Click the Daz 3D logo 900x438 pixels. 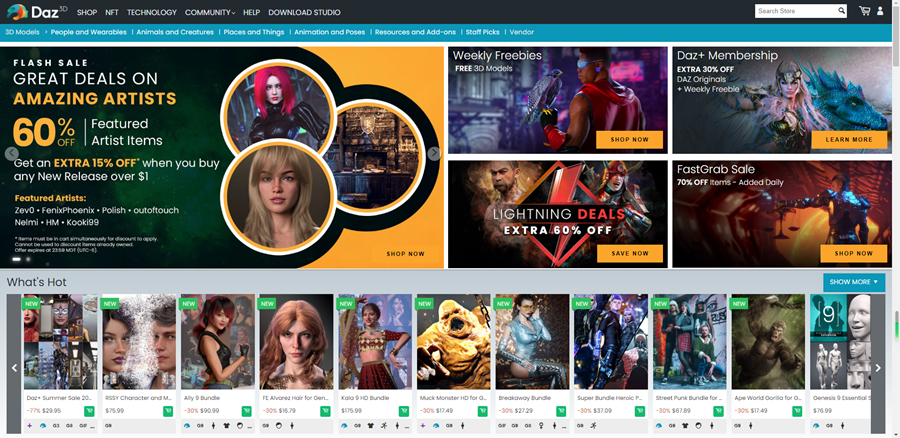(35, 12)
